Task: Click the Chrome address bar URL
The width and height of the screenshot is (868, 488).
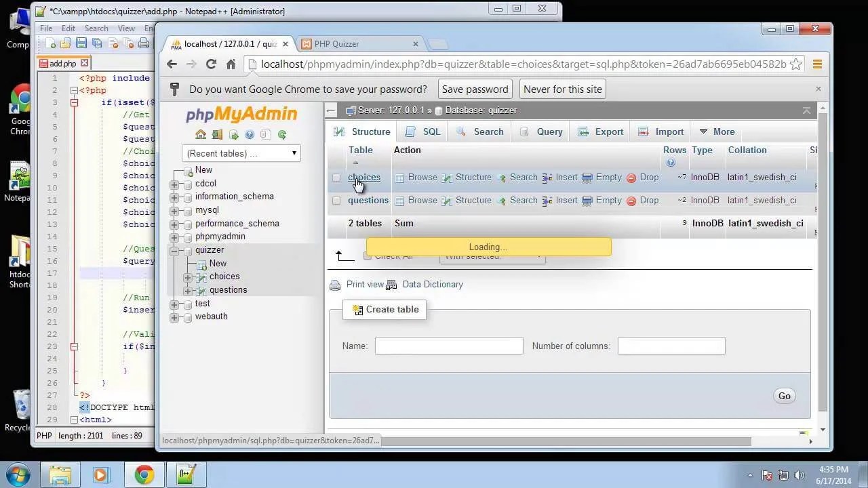Action: click(x=524, y=64)
